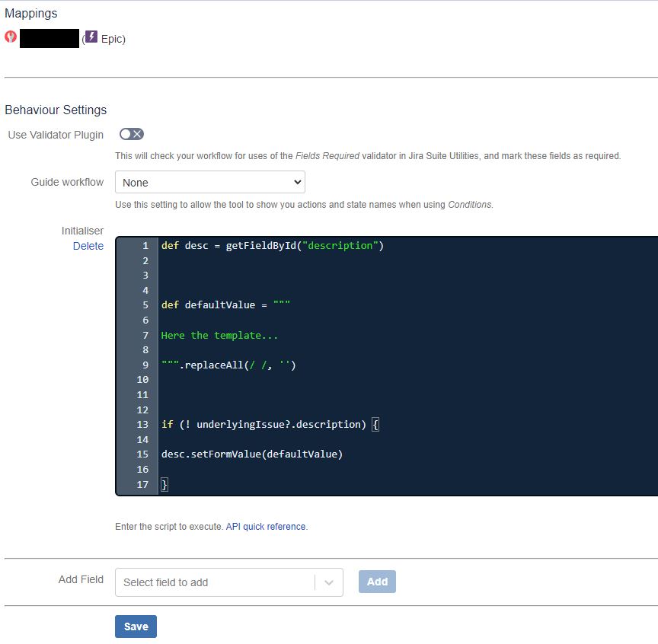The height and width of the screenshot is (644, 658).
Task: Open the API quick reference link
Action: coord(265,526)
